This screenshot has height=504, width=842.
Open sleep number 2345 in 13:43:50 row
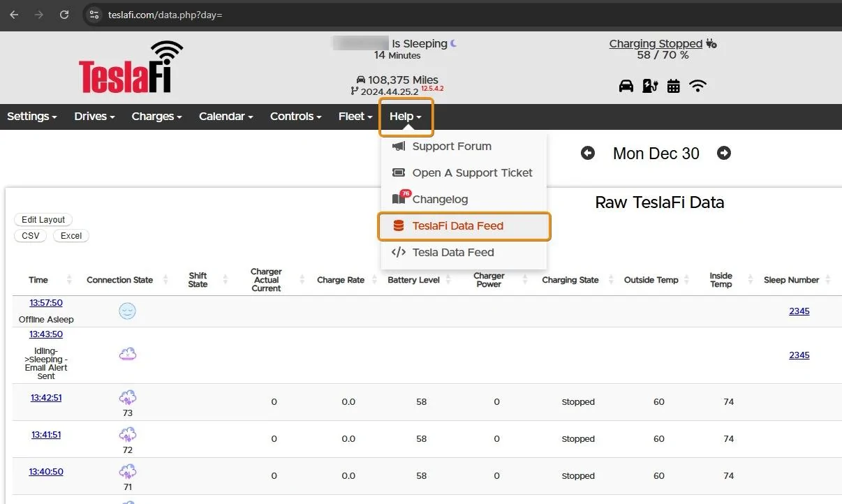click(x=799, y=355)
